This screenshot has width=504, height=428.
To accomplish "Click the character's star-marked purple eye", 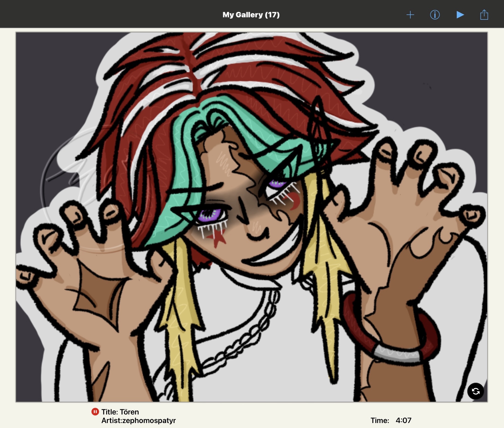I will coord(211,215).
